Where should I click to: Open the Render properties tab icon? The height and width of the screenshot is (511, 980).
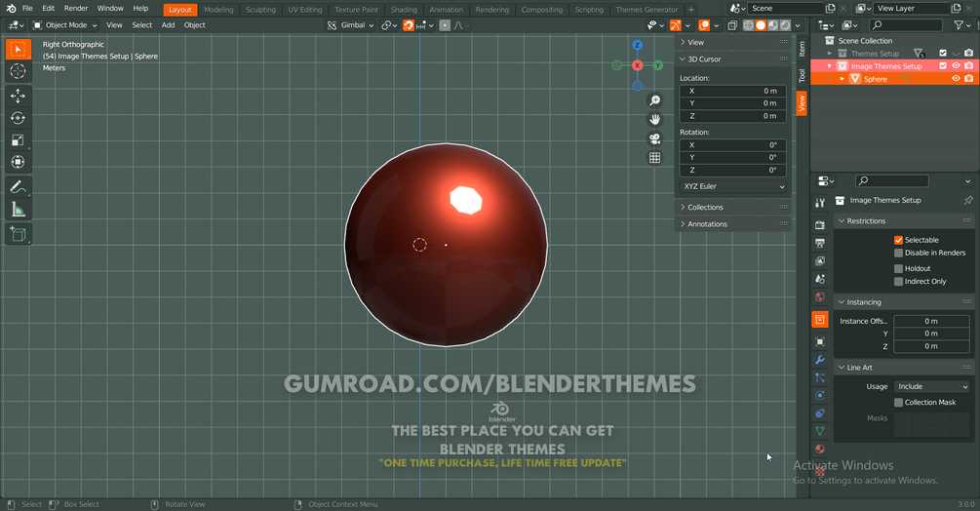pos(820,224)
